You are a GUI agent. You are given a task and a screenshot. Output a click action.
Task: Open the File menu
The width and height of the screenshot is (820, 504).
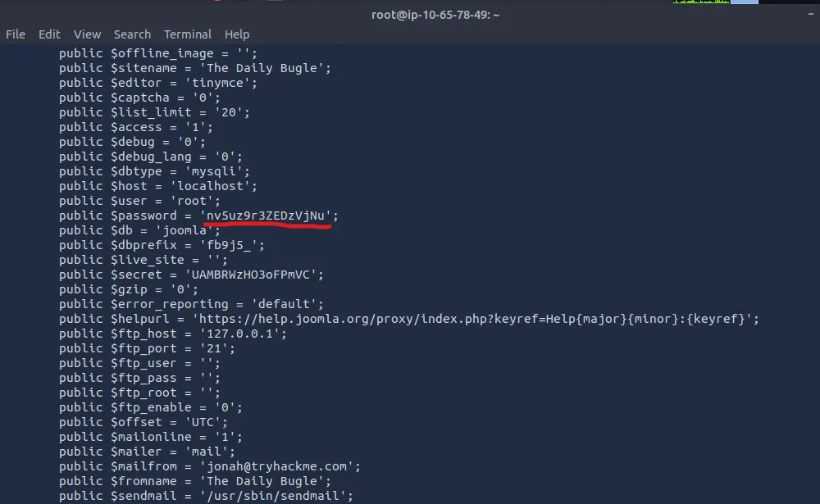point(16,34)
